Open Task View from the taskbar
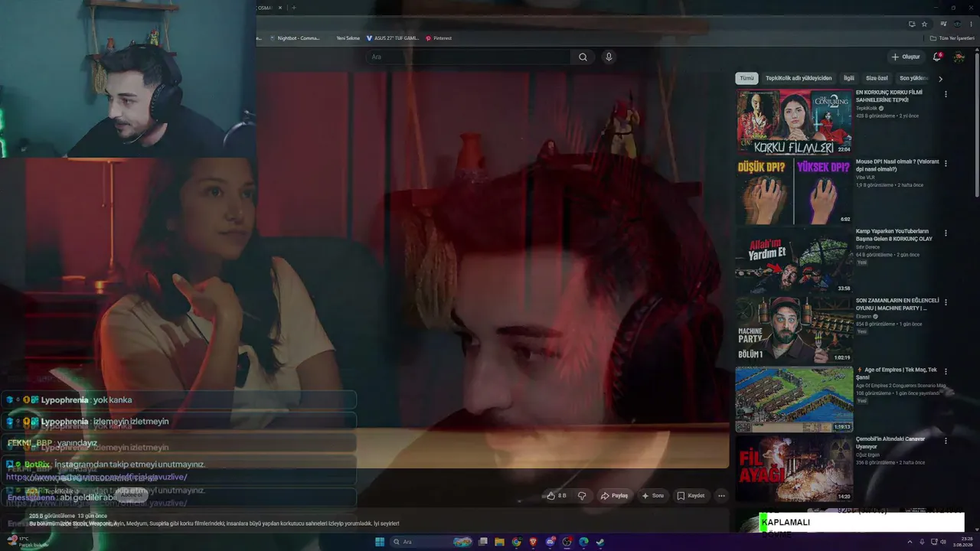The width and height of the screenshot is (980, 551). (x=482, y=542)
